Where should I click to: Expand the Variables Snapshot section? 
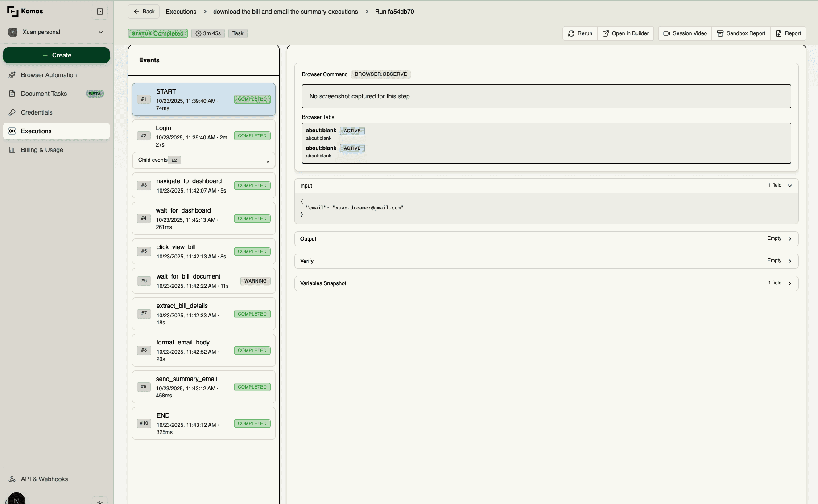pos(789,283)
